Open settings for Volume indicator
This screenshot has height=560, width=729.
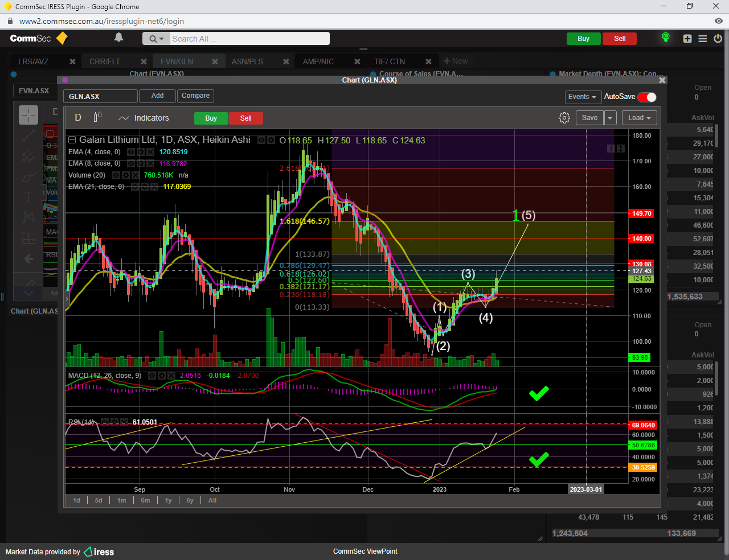pos(126,175)
